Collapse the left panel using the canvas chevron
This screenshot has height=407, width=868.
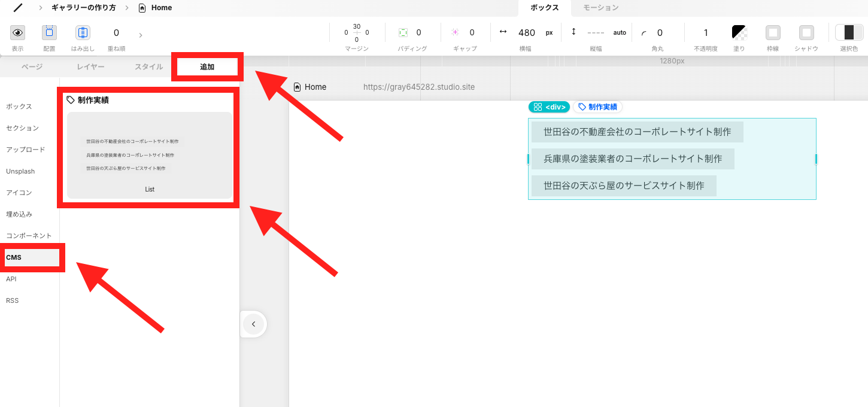coord(253,324)
